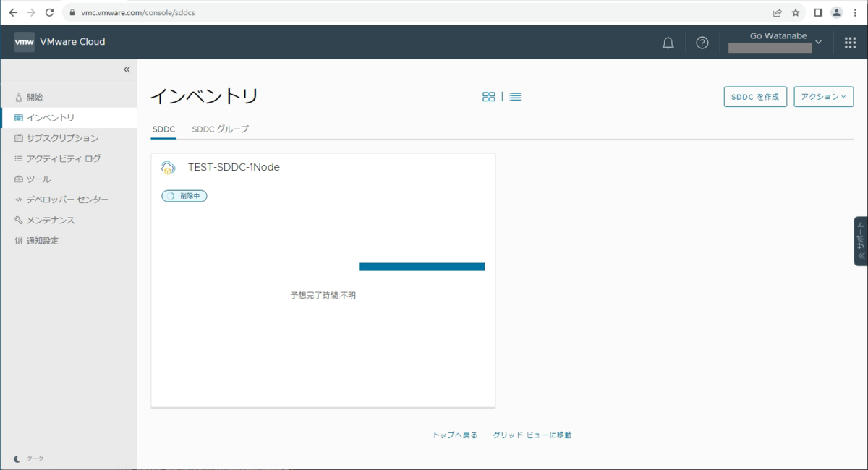Click the browser share page icon

777,12
